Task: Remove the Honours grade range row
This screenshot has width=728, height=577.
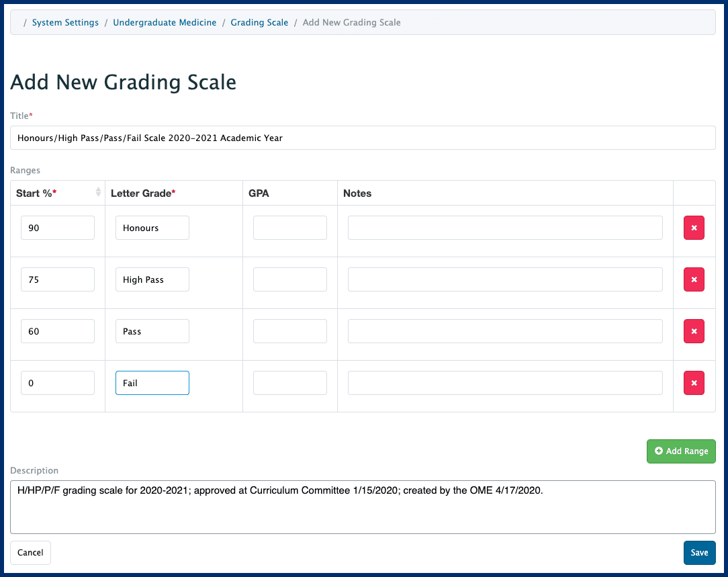Action: (694, 228)
